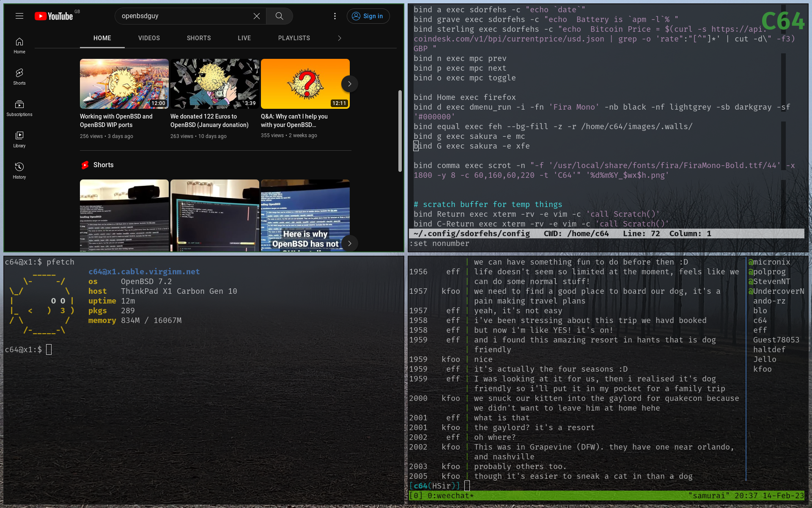Go to Home in sidebar

pyautogui.click(x=19, y=46)
